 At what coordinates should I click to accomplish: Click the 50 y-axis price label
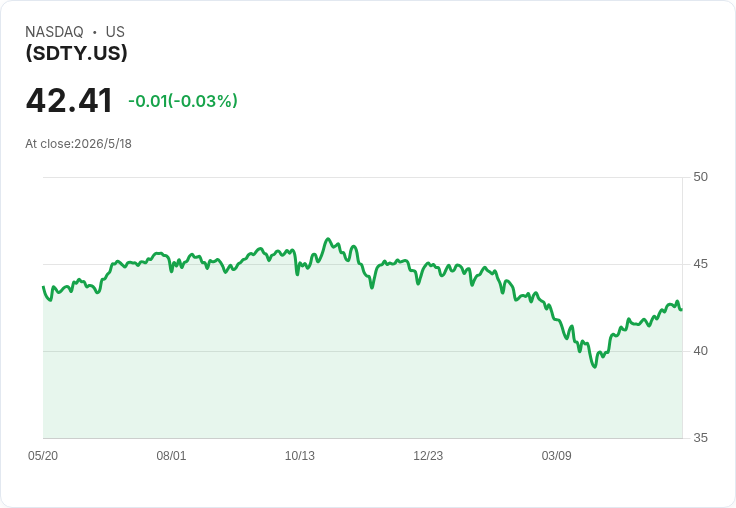(x=700, y=177)
